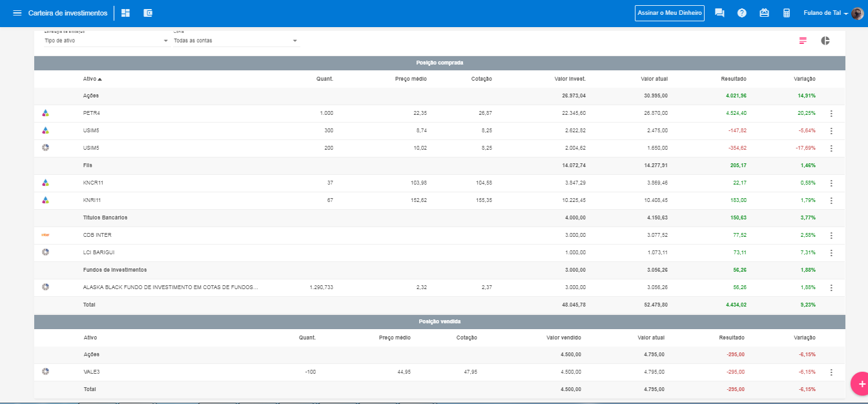Open the 'Todas as contas' account dropdown

[236, 41]
